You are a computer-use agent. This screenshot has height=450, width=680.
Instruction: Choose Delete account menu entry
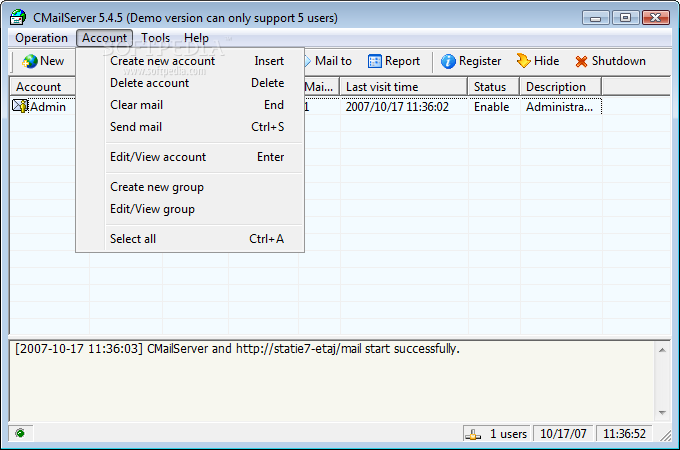(197, 83)
